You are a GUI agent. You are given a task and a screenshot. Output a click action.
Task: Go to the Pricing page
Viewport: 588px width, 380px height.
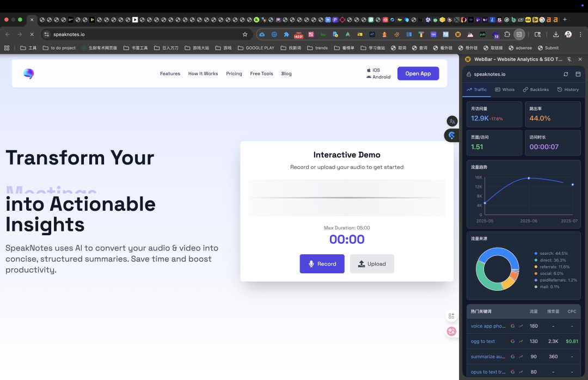point(234,73)
